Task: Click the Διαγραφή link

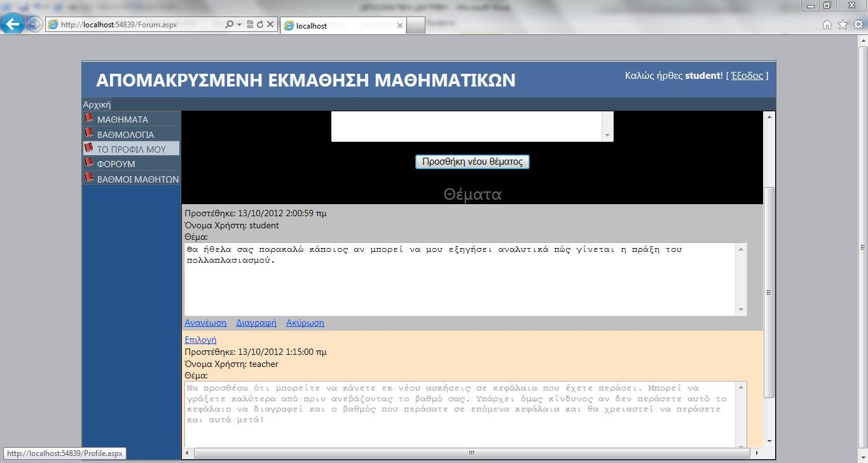Action: click(x=256, y=322)
